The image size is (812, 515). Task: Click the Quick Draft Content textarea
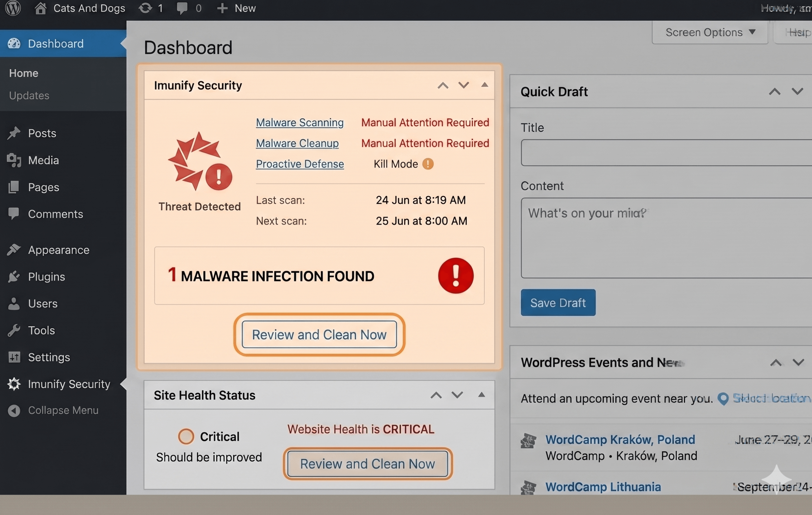(666, 238)
